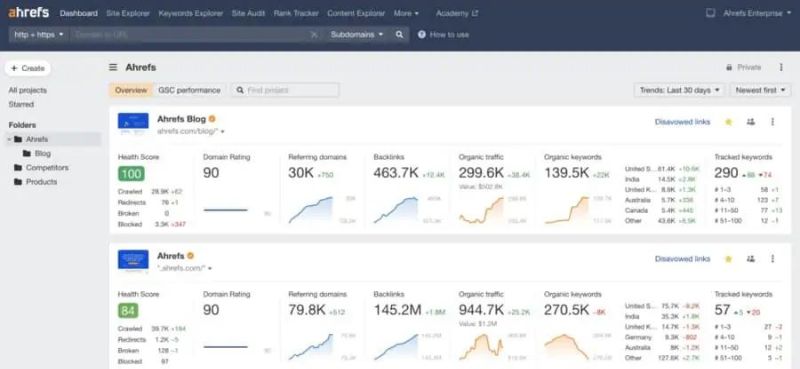Click verified badge next to Ahrefs Blog
This screenshot has width=800, height=369.
point(212,119)
